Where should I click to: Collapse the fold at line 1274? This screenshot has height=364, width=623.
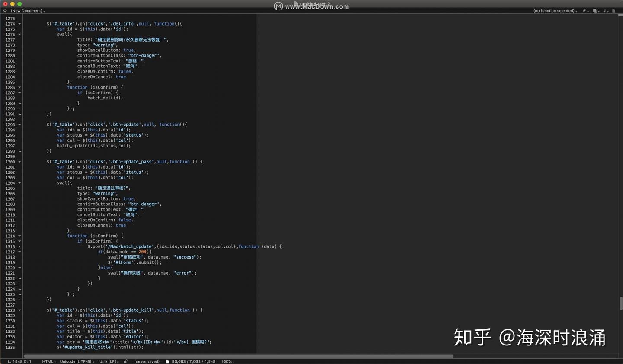click(19, 24)
